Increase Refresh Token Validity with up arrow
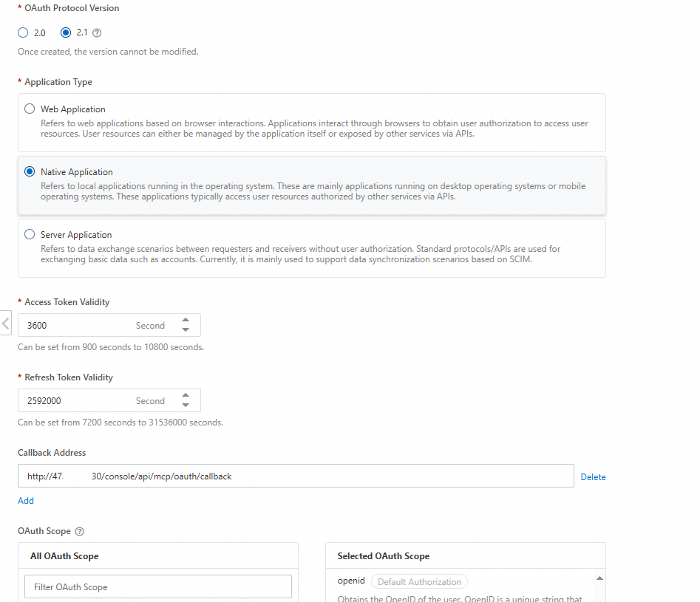This screenshot has width=700, height=602. [186, 395]
